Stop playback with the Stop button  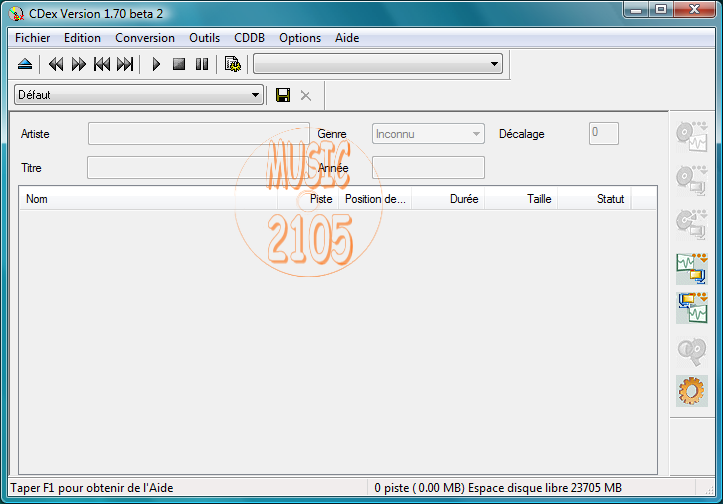(179, 64)
